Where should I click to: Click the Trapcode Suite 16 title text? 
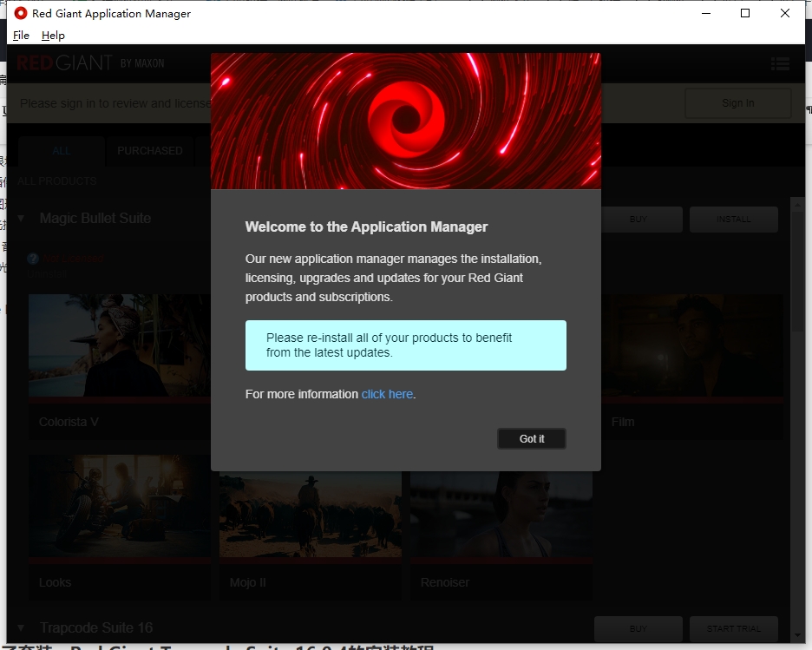coord(96,627)
